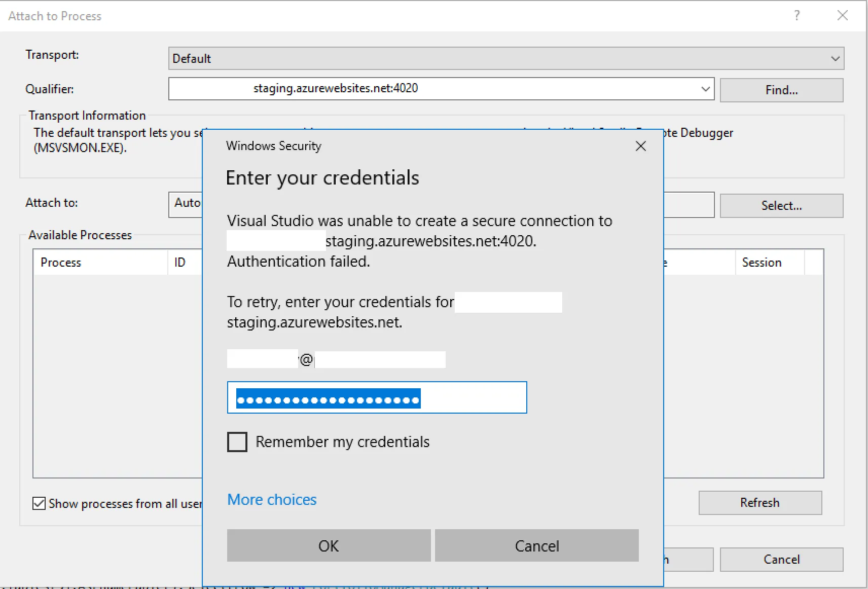The width and height of the screenshot is (868, 589).
Task: Focus the masked password field
Action: (377, 397)
